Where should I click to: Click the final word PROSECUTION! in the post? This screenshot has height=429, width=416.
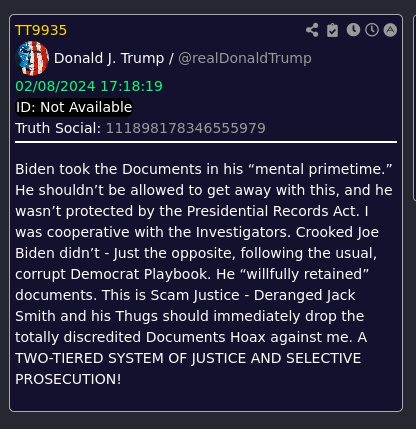[68, 379]
